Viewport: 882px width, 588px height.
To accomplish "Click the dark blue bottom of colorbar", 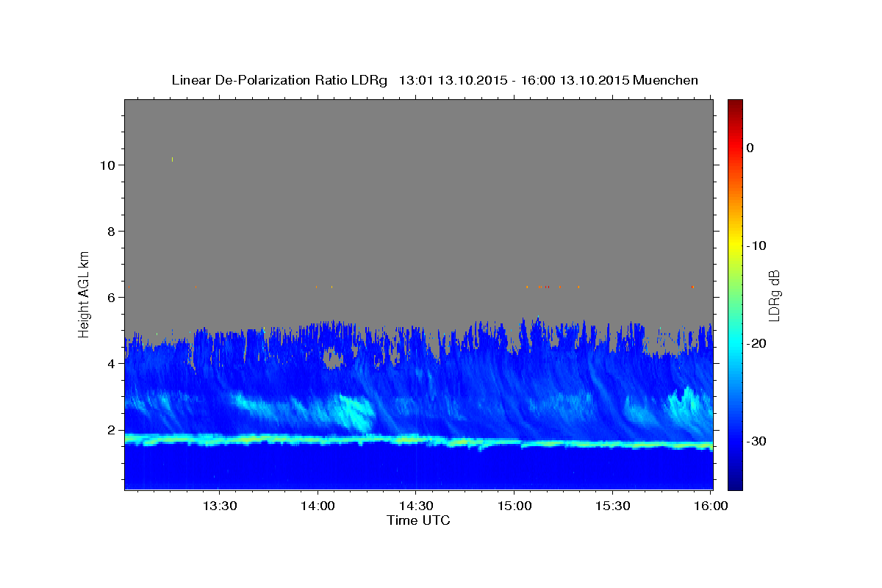I will (735, 485).
